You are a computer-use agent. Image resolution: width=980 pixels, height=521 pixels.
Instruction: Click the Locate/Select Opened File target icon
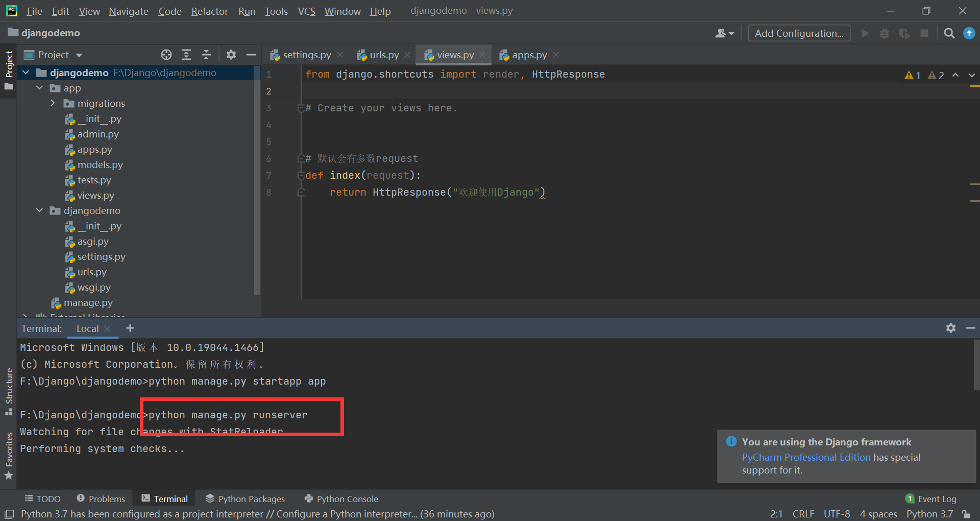pyautogui.click(x=166, y=55)
